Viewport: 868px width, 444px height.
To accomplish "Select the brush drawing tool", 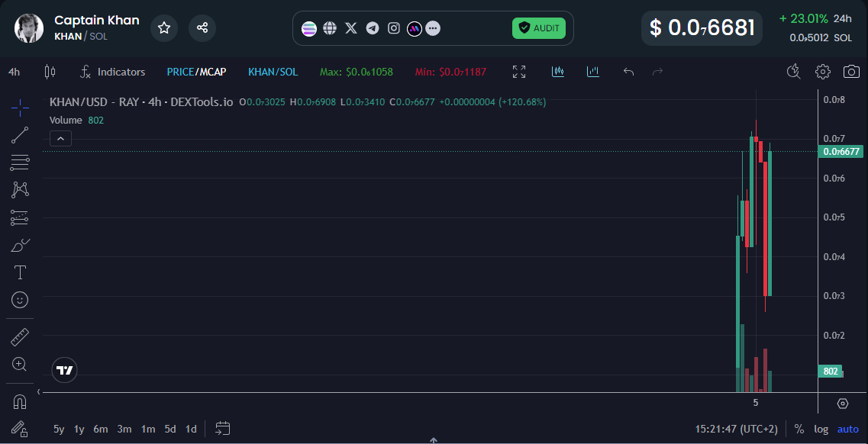I will point(20,245).
